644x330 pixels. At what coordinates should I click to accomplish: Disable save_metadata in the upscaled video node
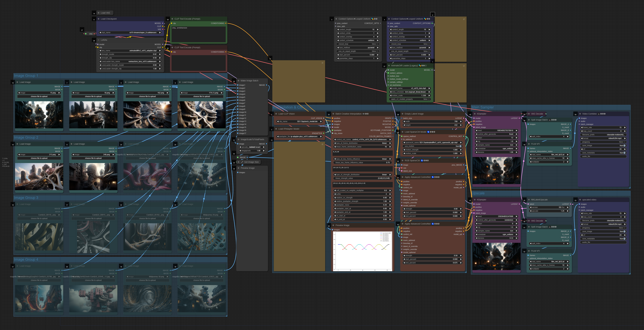point(603,239)
